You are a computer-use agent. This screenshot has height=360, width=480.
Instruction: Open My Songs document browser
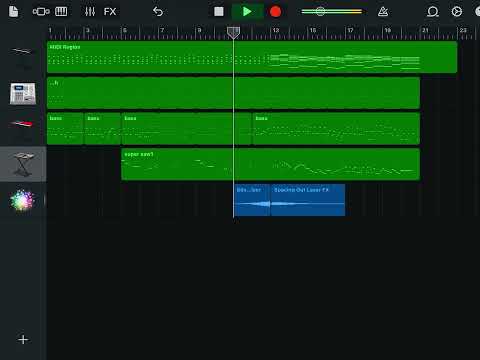click(13, 12)
